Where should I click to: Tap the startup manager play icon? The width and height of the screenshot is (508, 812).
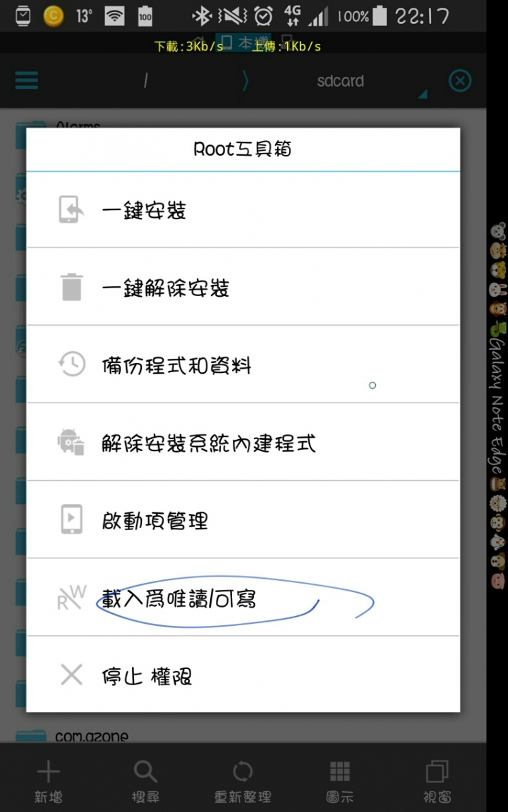tap(71, 519)
